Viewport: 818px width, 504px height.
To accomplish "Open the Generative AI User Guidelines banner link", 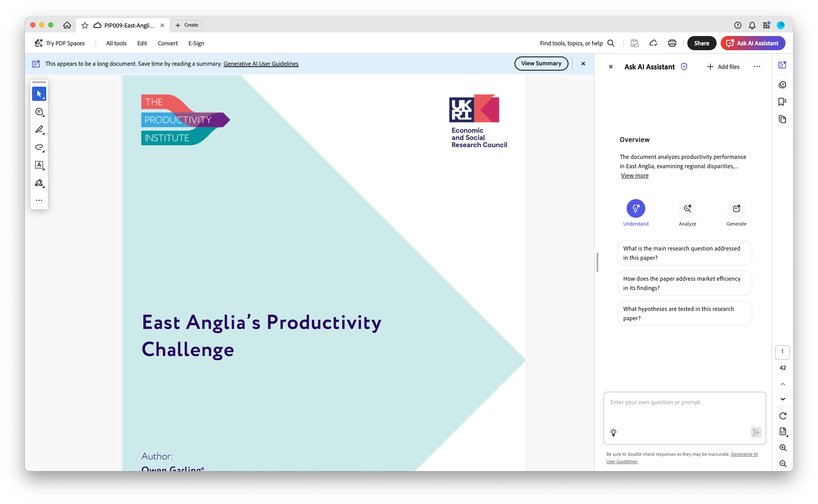I will coord(261,64).
